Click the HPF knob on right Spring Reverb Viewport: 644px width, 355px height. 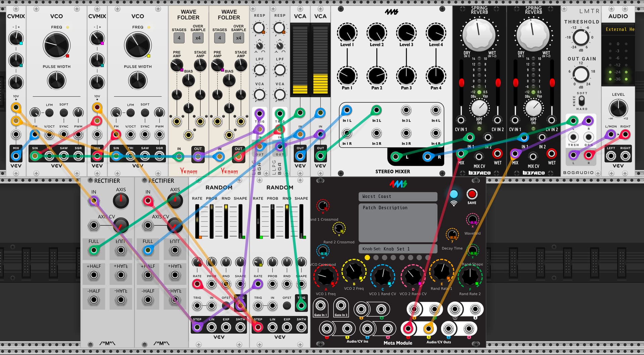[x=533, y=108]
